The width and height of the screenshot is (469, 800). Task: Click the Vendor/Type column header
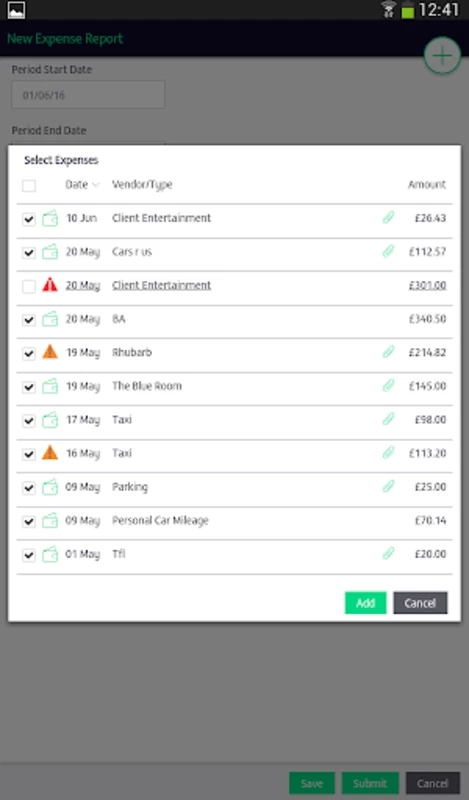coord(142,185)
